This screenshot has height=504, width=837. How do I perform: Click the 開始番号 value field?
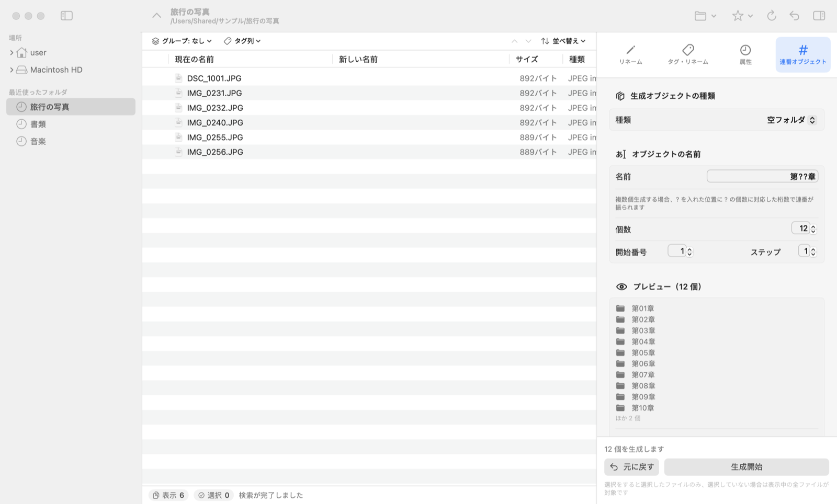(x=676, y=251)
